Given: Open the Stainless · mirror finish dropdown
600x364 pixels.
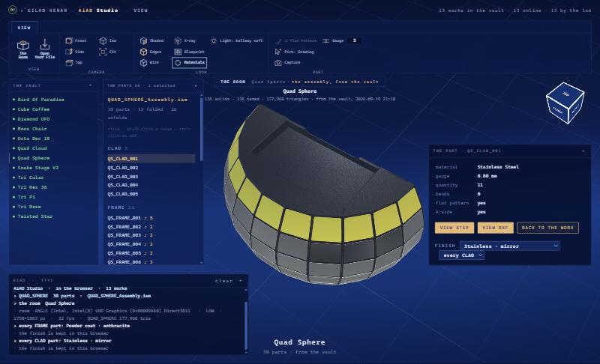Looking at the screenshot, I should [509, 246].
